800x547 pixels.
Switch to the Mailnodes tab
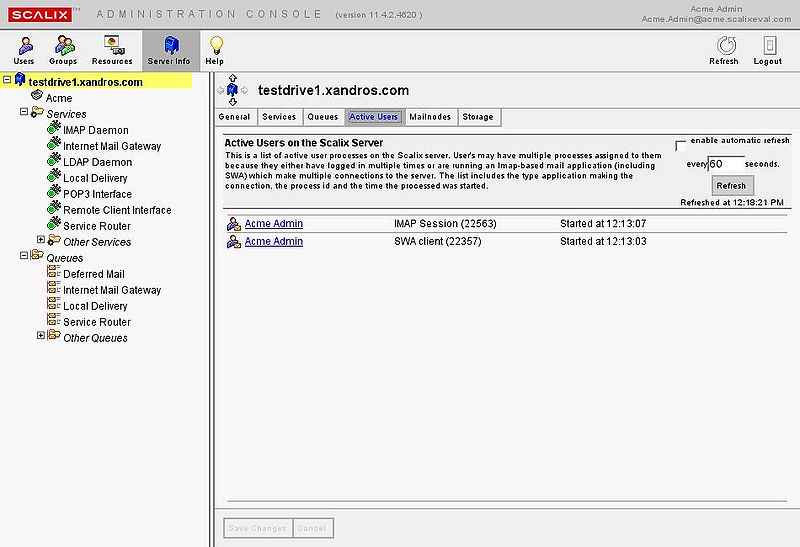(430, 117)
